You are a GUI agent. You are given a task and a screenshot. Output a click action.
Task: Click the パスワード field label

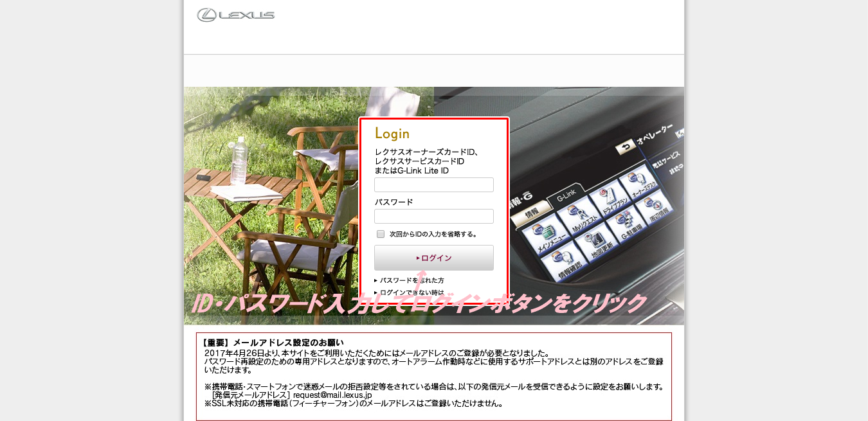coord(394,202)
